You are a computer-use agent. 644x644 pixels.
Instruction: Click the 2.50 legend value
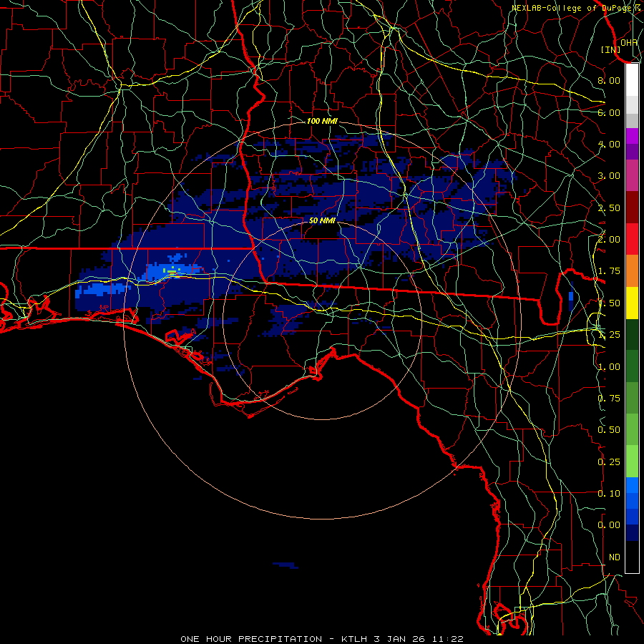609,208
